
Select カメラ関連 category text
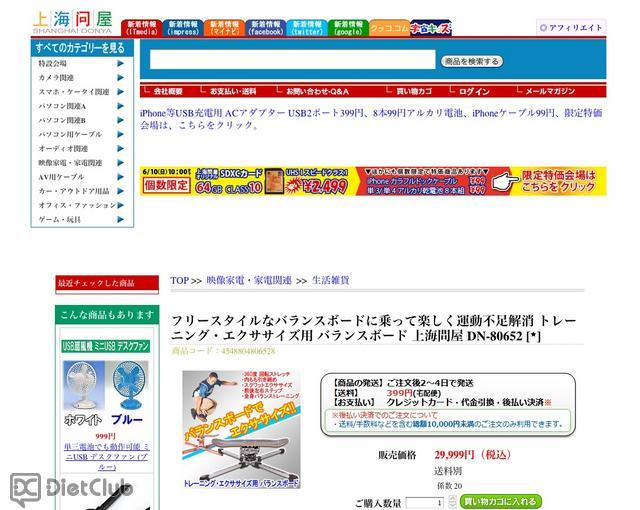coord(56,78)
